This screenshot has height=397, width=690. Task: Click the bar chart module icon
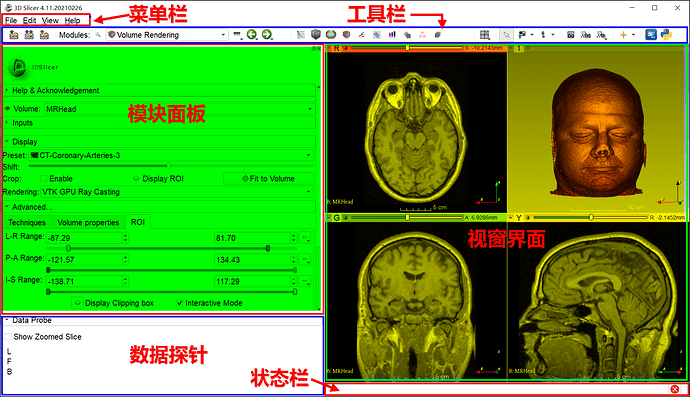(392, 34)
